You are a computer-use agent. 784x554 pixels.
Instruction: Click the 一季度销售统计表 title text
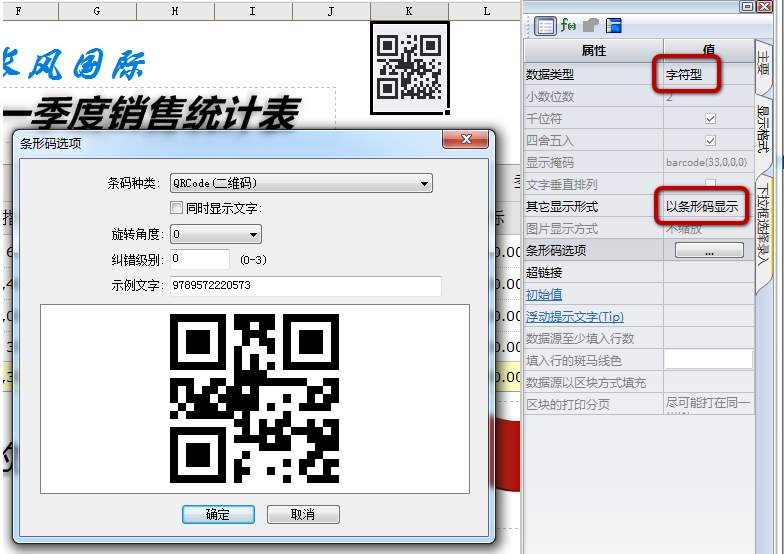click(152, 112)
